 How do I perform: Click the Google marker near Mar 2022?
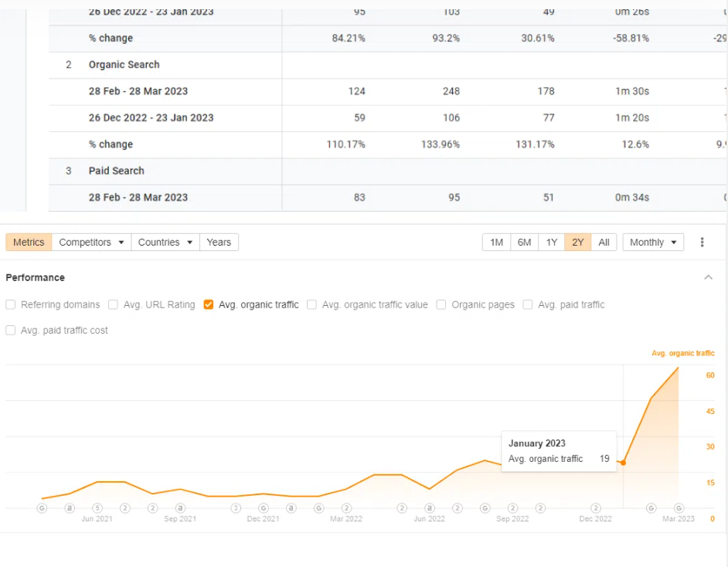click(x=318, y=508)
